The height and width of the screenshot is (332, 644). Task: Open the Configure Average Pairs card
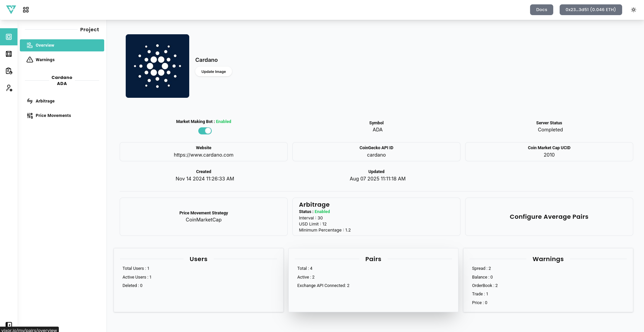[x=549, y=217]
